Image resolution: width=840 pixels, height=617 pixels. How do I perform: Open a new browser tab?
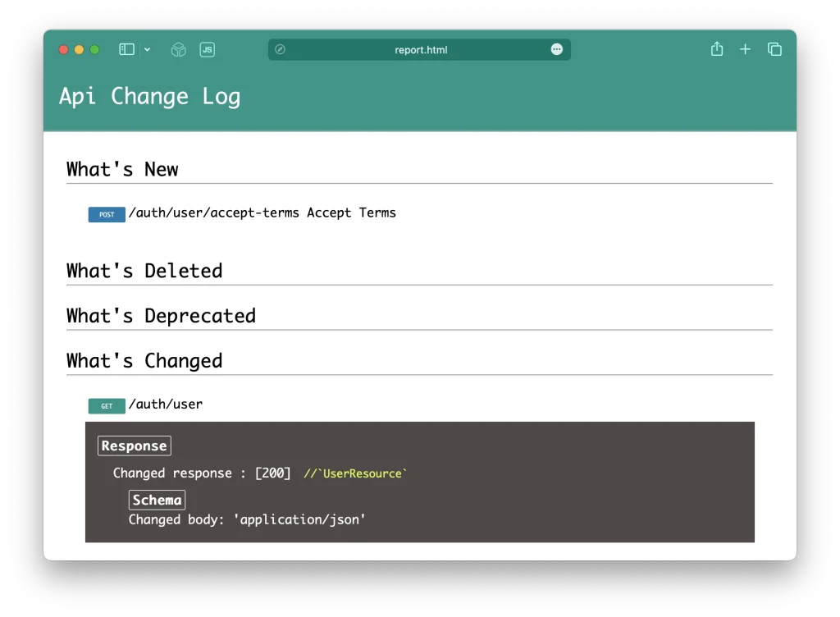point(745,48)
